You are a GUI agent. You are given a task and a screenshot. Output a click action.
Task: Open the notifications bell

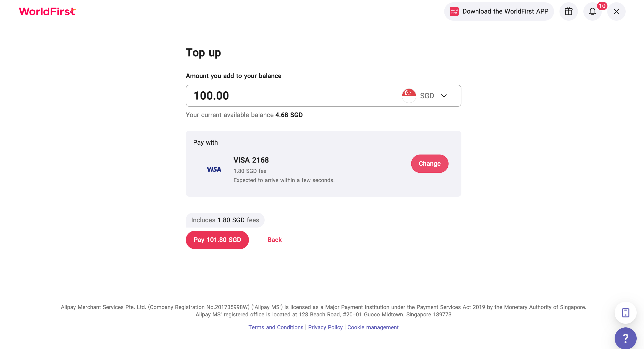(592, 11)
